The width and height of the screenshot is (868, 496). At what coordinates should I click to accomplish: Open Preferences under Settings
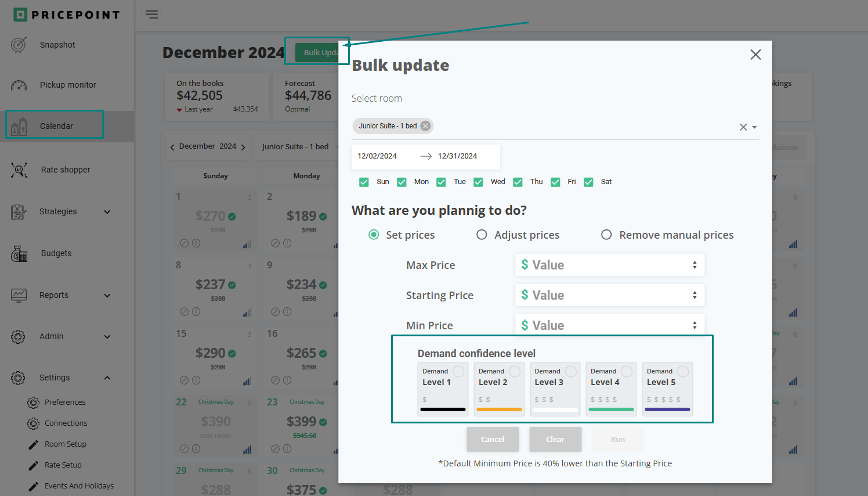tap(64, 402)
